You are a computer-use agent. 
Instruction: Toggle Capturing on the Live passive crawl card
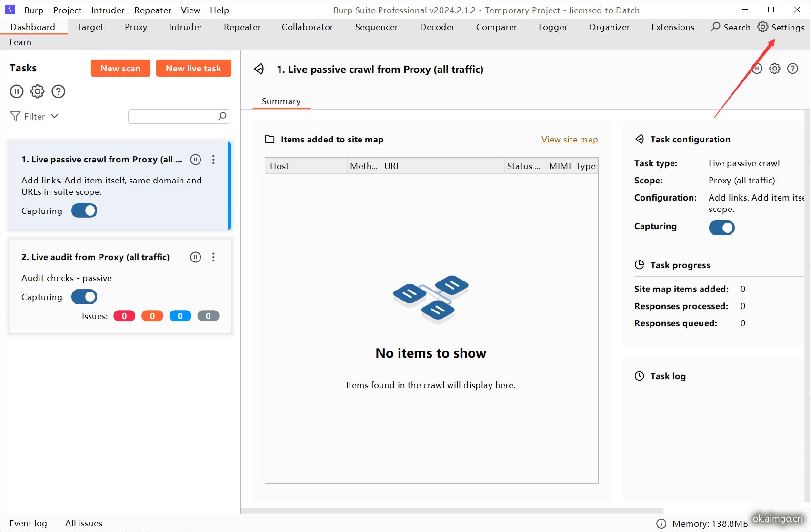pyautogui.click(x=84, y=211)
